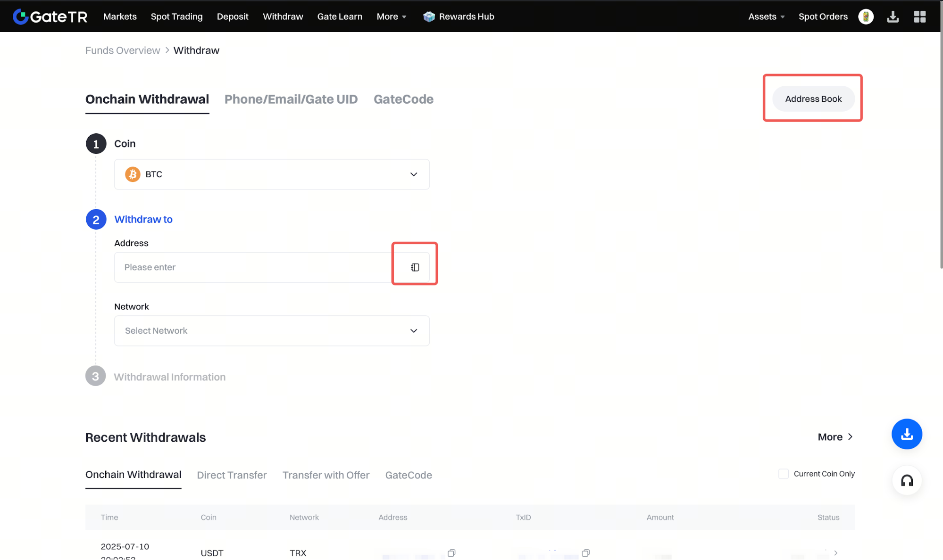Enable the Current Coin Only checkbox

point(783,474)
